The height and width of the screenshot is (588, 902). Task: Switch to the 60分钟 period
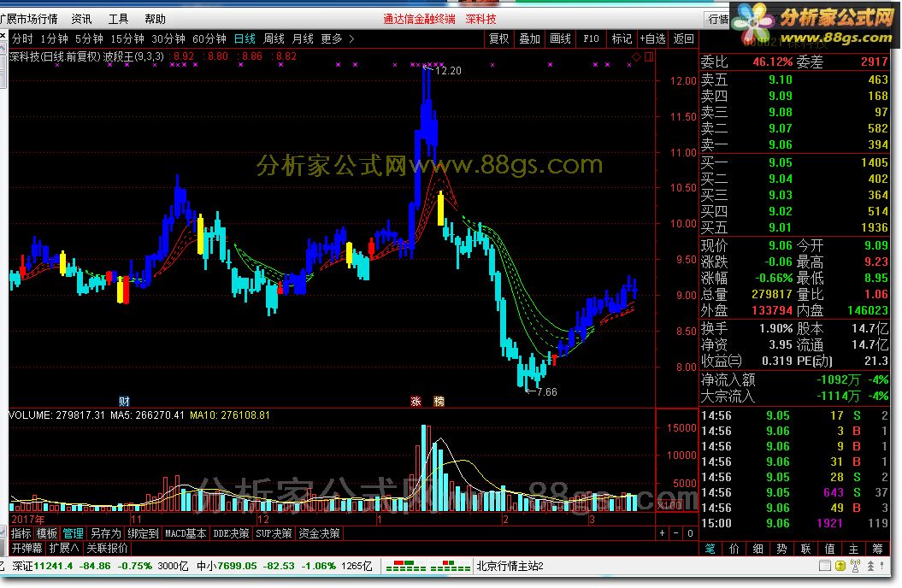click(x=209, y=38)
